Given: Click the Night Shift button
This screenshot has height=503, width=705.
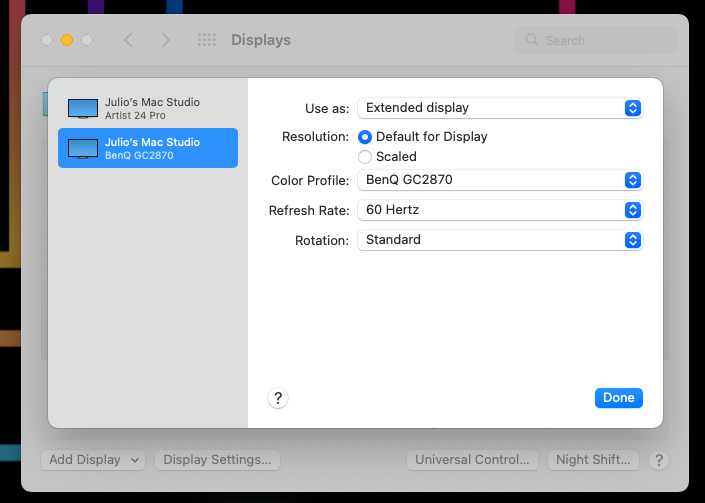Looking at the screenshot, I should coord(593,460).
